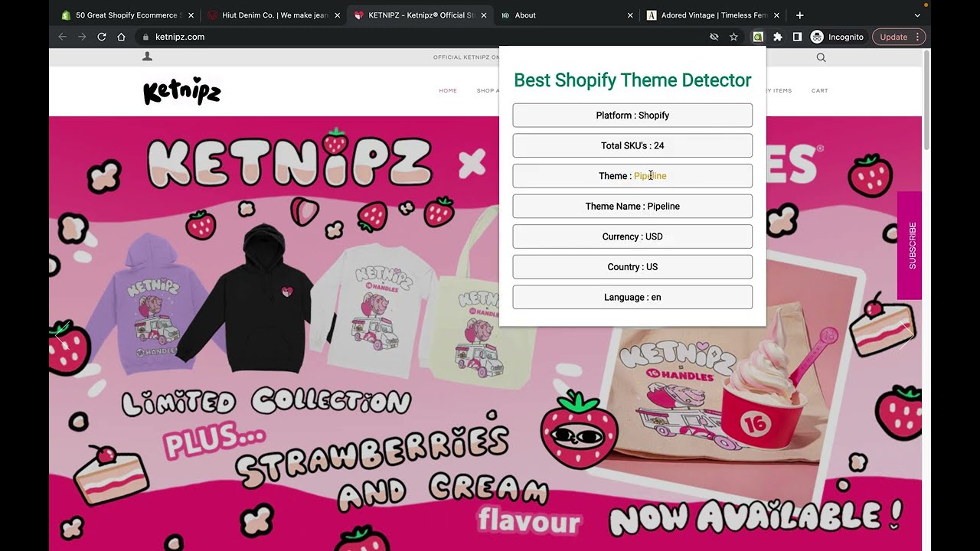
Task: Toggle the browser side panel icon
Action: (x=797, y=37)
